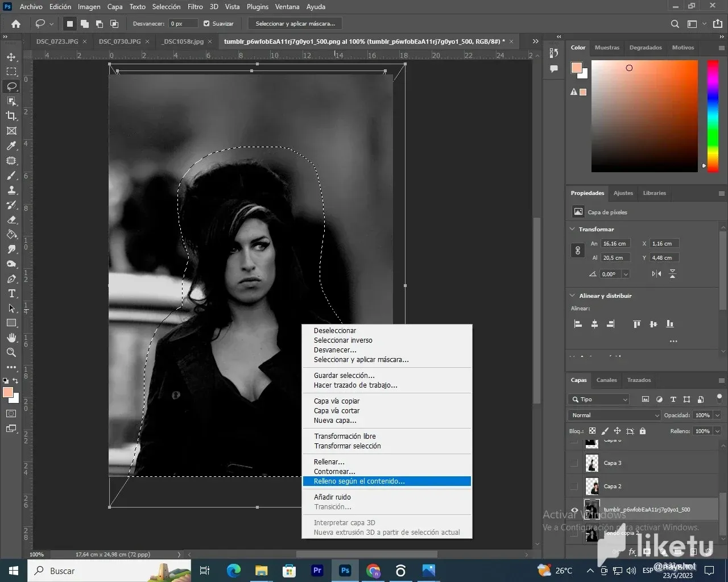The width and height of the screenshot is (728, 582).
Task: Filter layers by pixel layers icon
Action: point(646,400)
